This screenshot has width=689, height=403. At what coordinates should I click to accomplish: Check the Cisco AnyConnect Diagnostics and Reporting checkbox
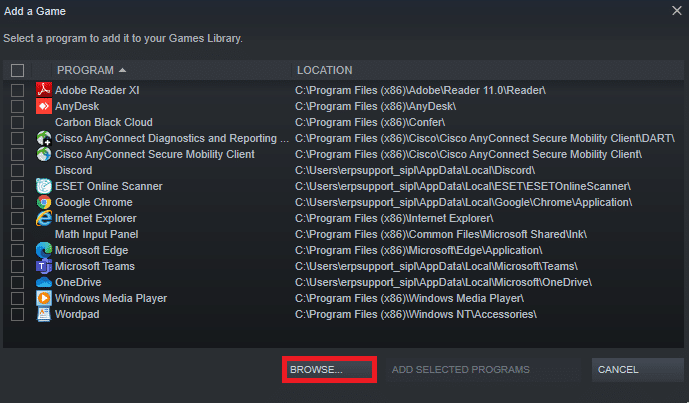click(18, 138)
